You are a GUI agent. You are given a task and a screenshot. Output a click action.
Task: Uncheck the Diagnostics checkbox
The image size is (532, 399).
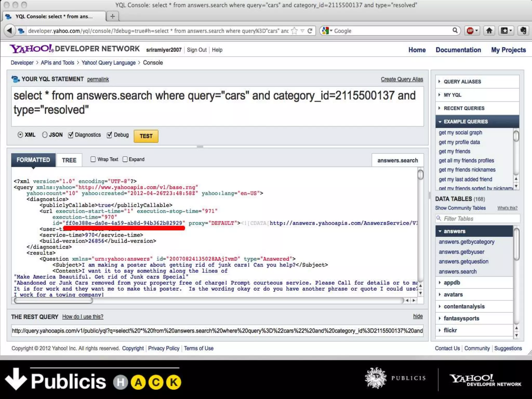point(71,135)
